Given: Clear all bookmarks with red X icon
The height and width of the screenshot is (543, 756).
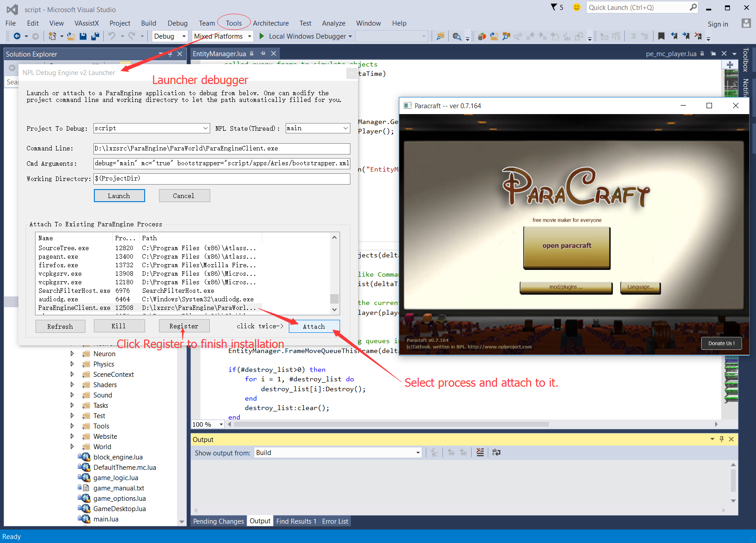Looking at the screenshot, I should pyautogui.click(x=698, y=36).
